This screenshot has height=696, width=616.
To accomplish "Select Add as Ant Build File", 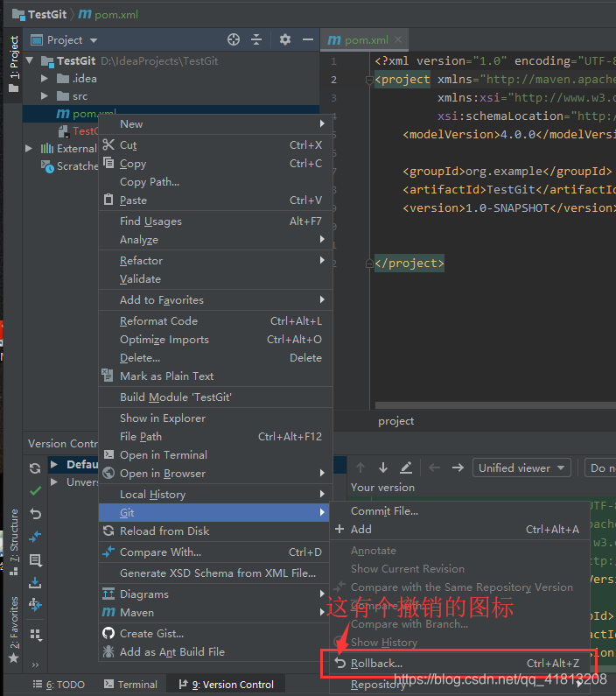I will click(215, 651).
